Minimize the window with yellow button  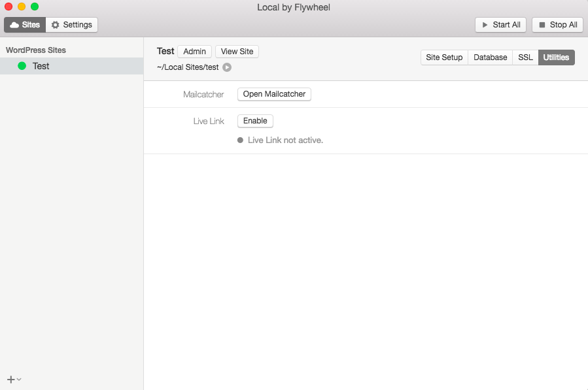tap(22, 7)
